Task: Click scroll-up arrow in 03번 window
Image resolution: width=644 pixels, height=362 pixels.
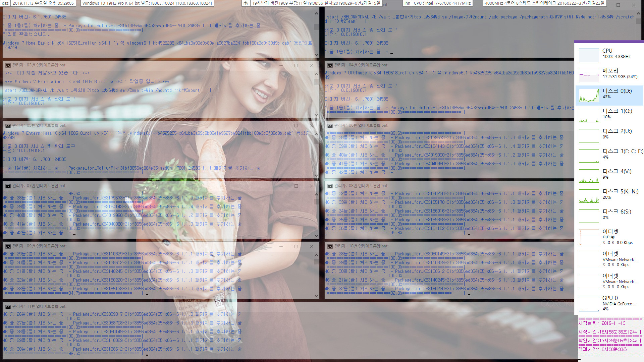Action: click(x=316, y=74)
